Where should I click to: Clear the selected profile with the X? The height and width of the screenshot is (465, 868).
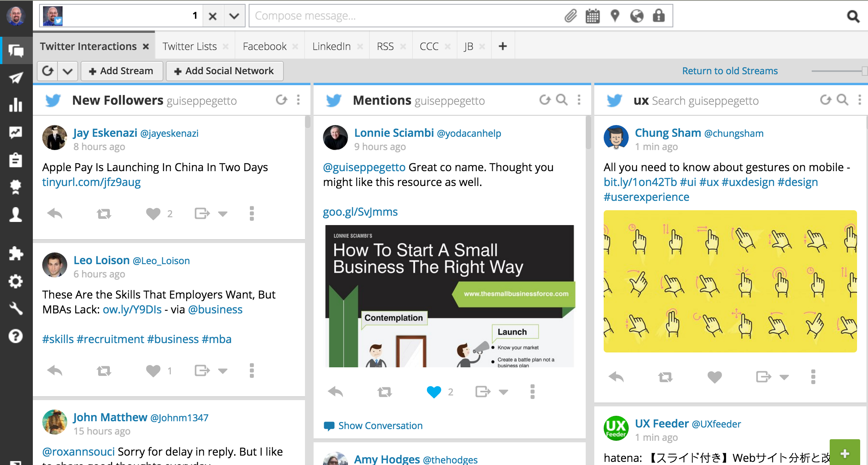coord(213,16)
